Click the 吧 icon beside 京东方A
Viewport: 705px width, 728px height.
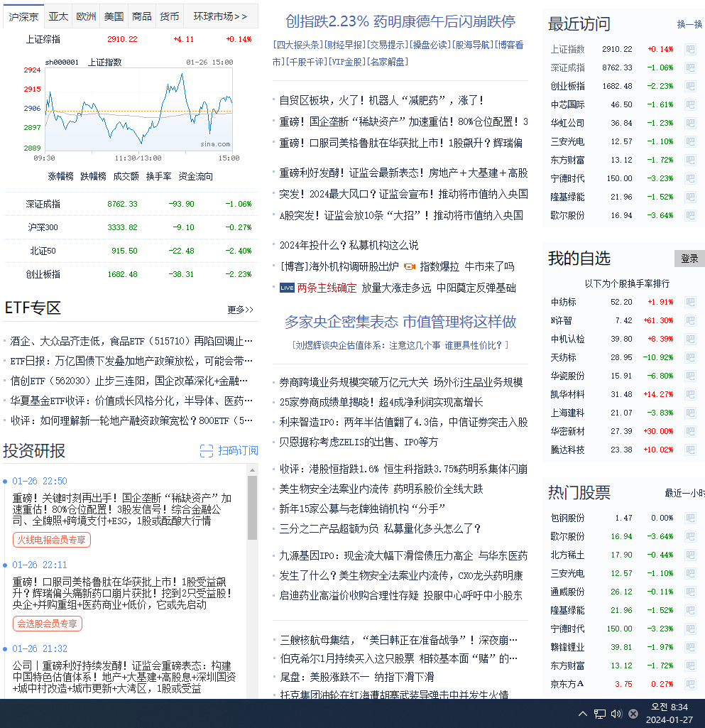click(690, 685)
